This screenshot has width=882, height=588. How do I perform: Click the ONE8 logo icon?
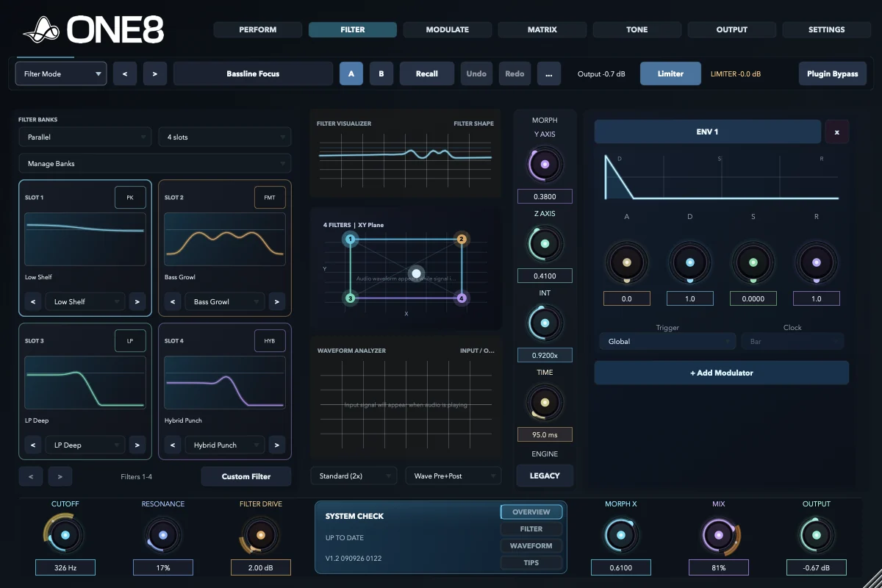(42, 29)
